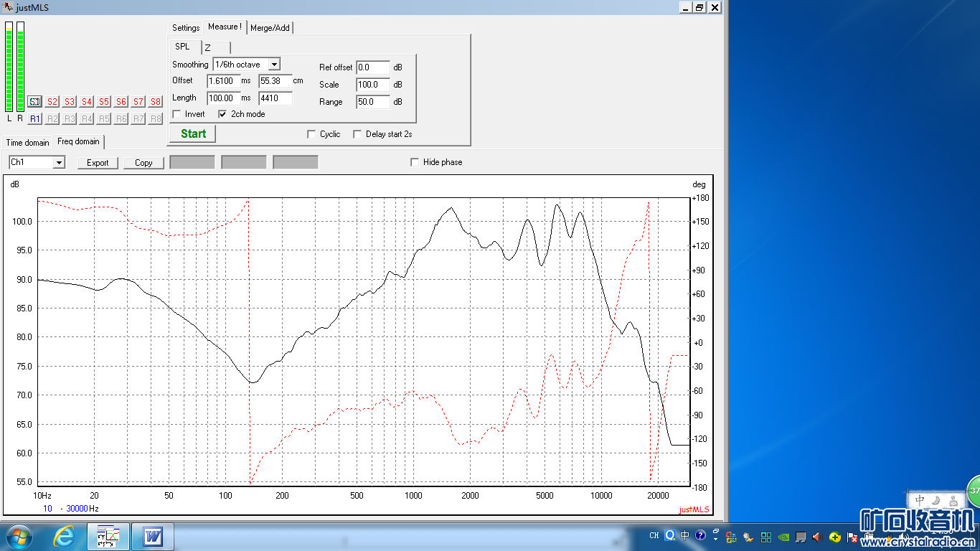Expand the Smoothing dropdown
The width and height of the screenshot is (980, 551).
point(274,65)
